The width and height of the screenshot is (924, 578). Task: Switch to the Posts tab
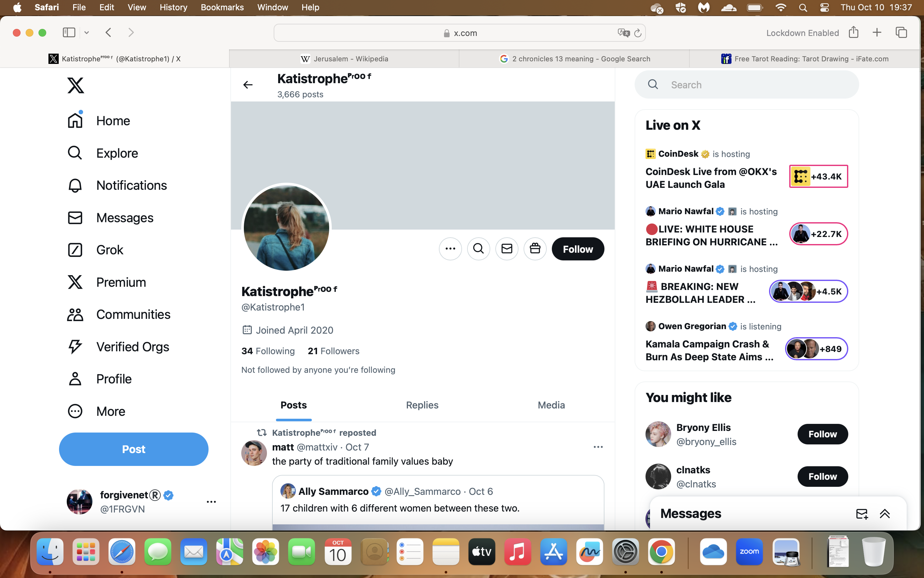[x=294, y=405]
